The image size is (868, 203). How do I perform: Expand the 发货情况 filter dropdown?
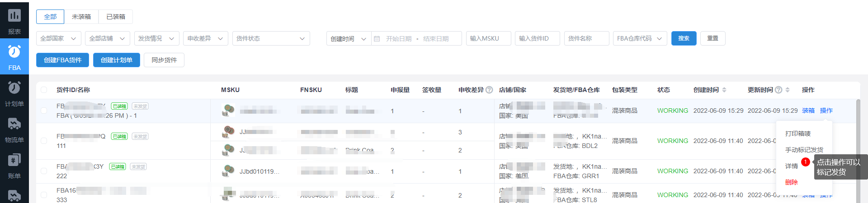coord(156,38)
